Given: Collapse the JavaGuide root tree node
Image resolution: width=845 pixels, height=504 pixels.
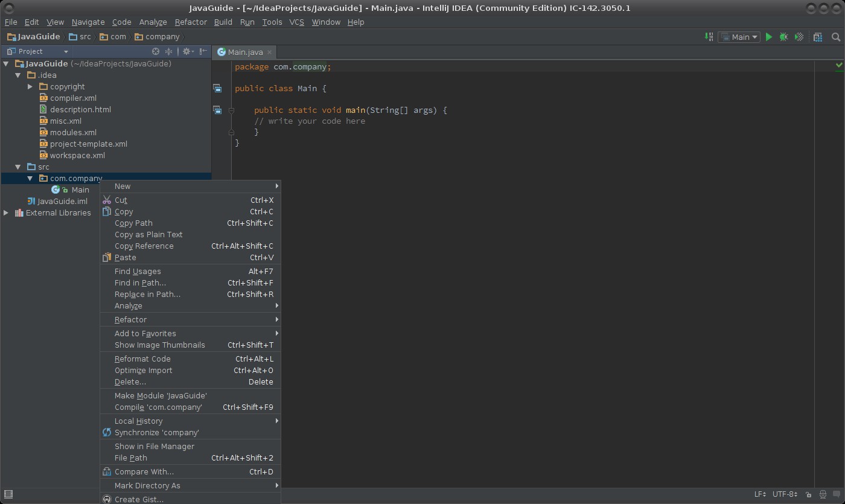Looking at the screenshot, I should [x=6, y=63].
